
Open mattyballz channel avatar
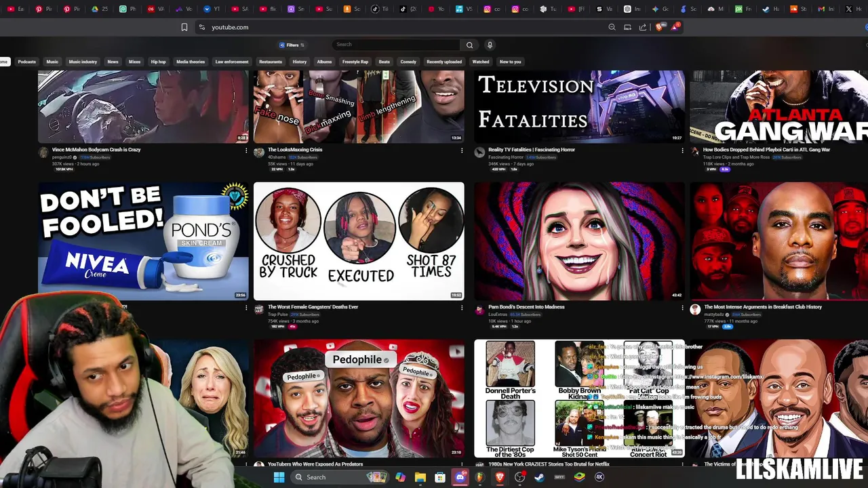[695, 310]
